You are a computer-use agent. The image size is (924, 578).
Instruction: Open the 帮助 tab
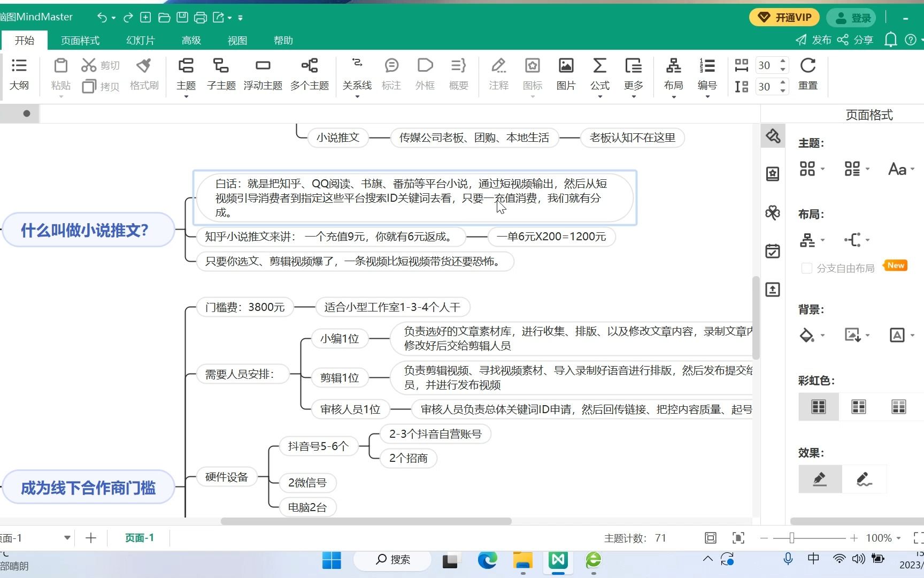[283, 40]
